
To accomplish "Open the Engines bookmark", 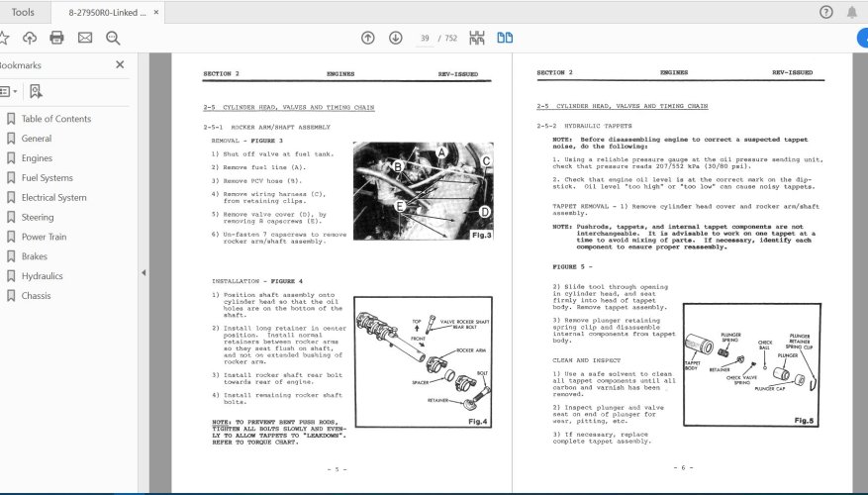I will [x=37, y=158].
